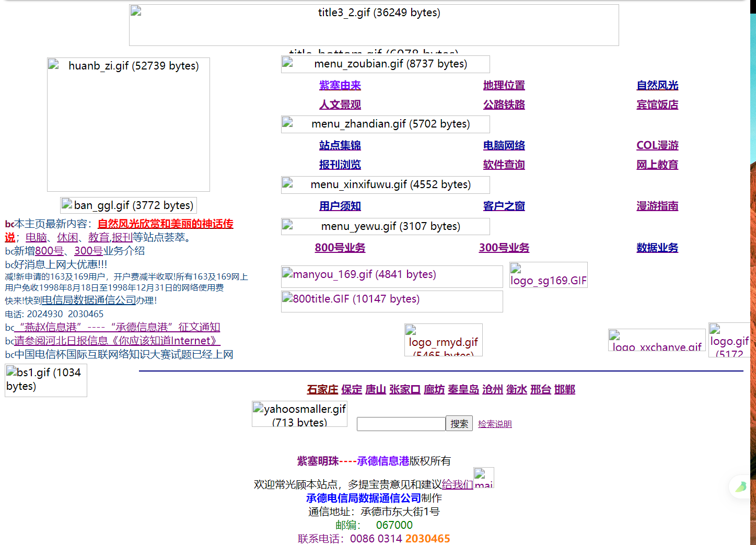Screen dimensions: 756x545
Task: Open the 燕赵信息港 征文通知 link
Action: [x=117, y=327]
